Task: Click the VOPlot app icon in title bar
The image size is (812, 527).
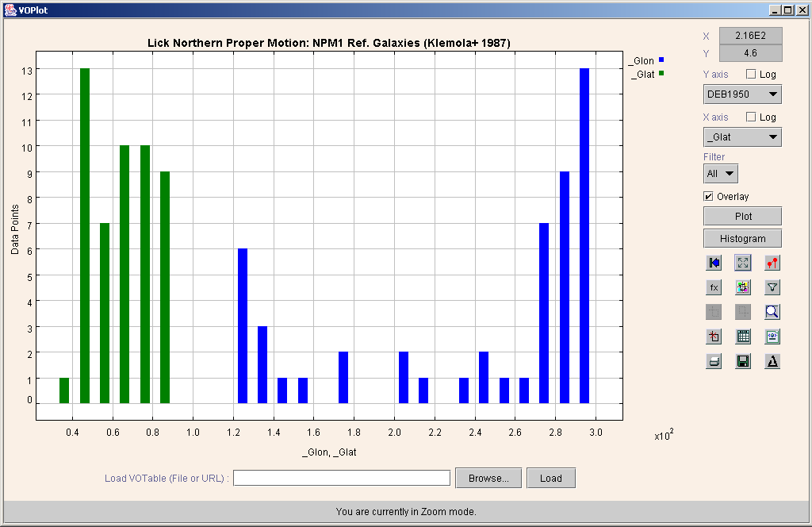Action: coord(10,10)
